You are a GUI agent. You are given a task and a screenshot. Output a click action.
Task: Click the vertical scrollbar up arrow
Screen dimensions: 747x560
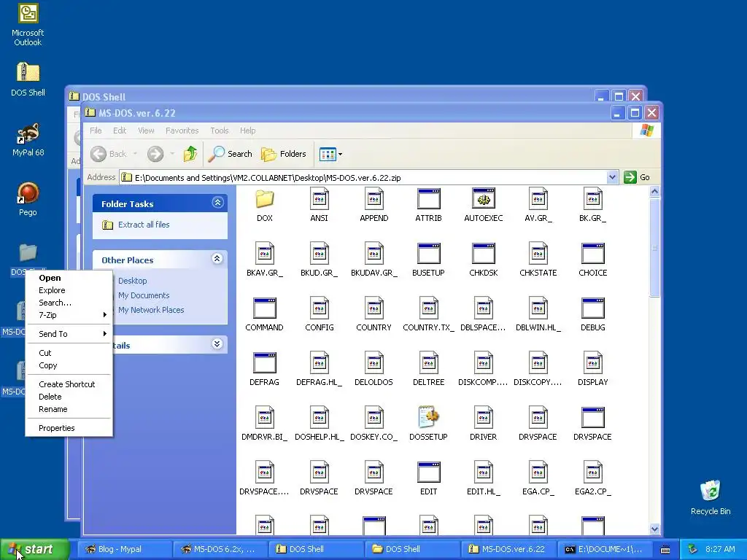click(x=654, y=192)
